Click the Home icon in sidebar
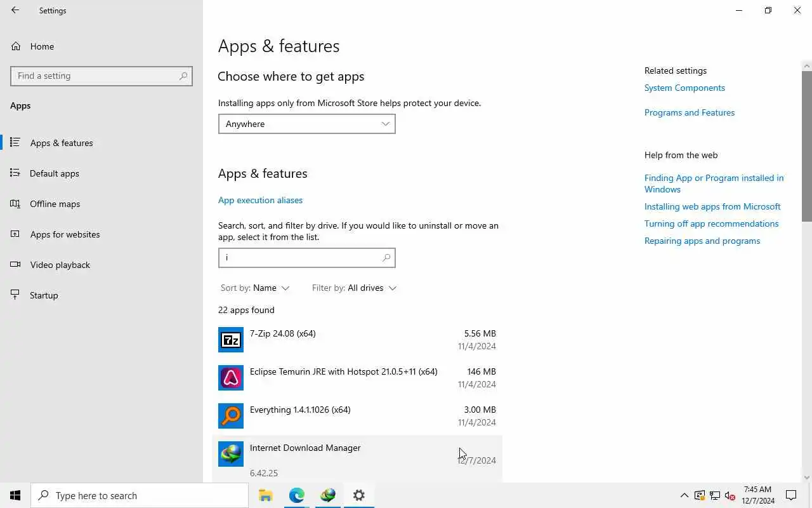Viewport: 812px width, 508px height. [x=16, y=46]
